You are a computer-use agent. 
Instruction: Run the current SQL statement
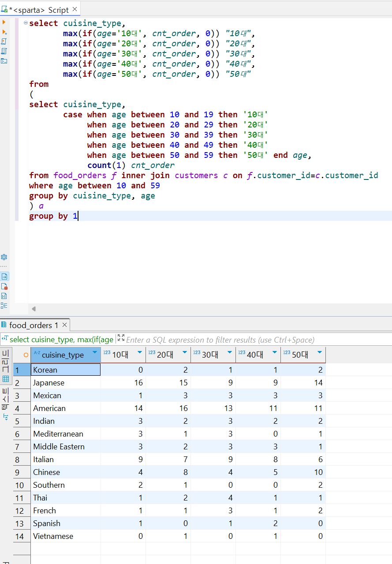point(4,22)
